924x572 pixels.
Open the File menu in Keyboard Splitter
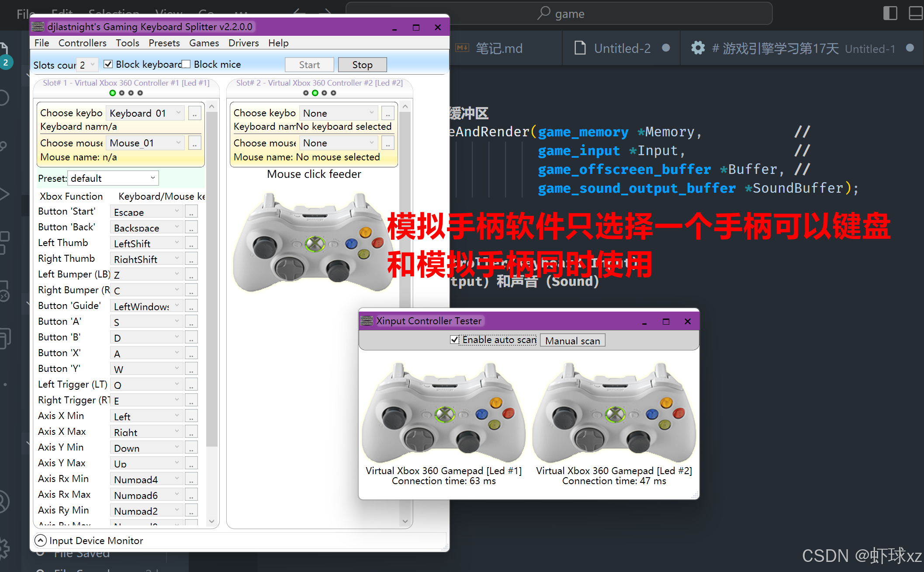point(42,43)
